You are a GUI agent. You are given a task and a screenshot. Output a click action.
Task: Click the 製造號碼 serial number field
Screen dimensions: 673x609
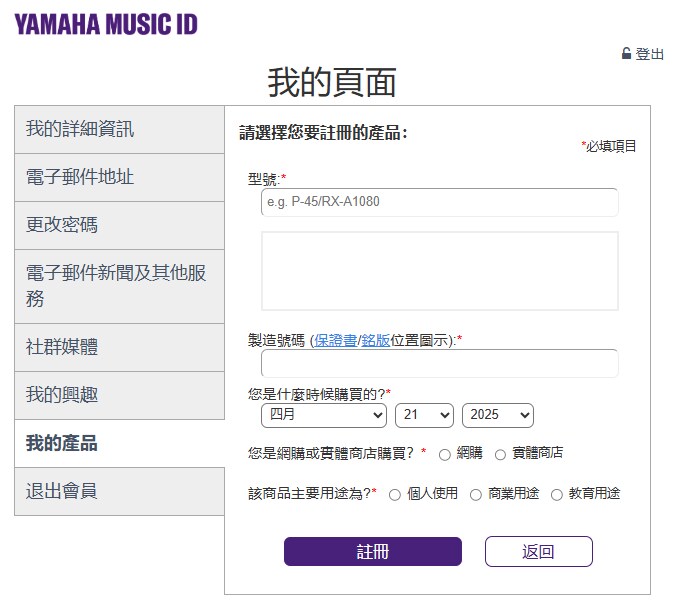pos(439,363)
